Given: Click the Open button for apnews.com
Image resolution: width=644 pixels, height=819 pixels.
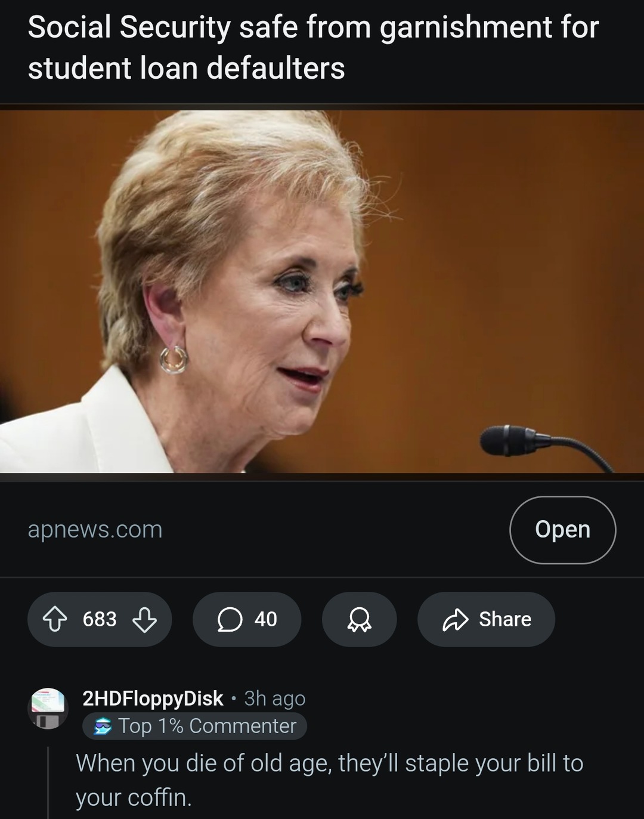Looking at the screenshot, I should click(562, 530).
